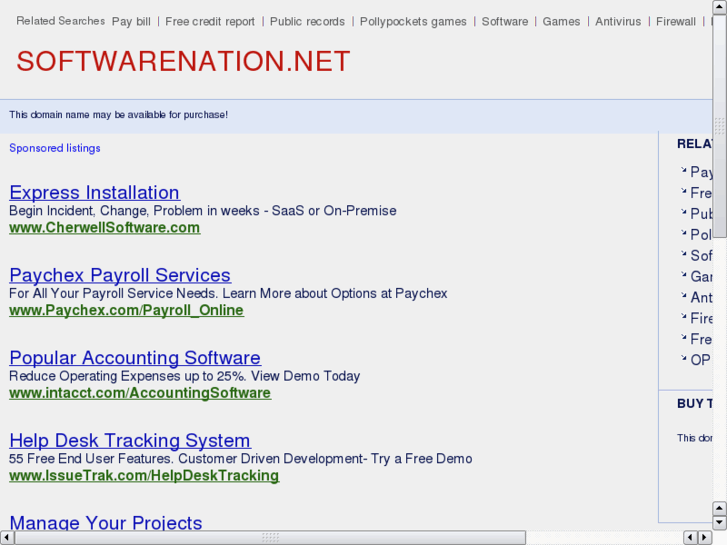Click the horizontal scrollbar thumb

(270, 538)
